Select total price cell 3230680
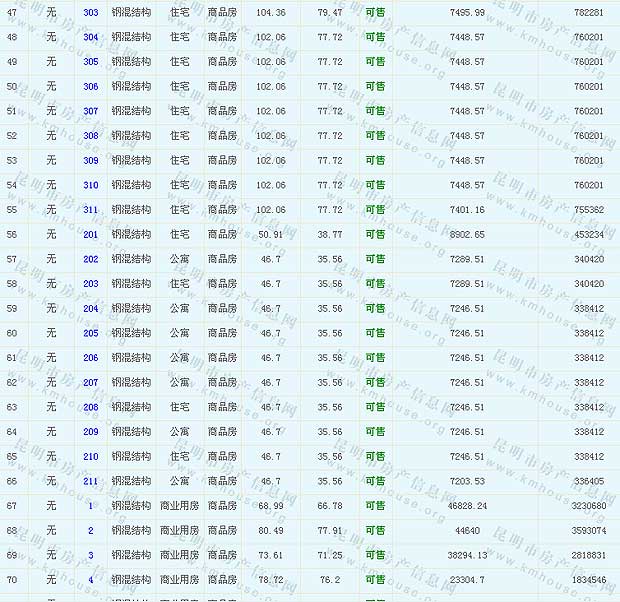 coord(585,506)
